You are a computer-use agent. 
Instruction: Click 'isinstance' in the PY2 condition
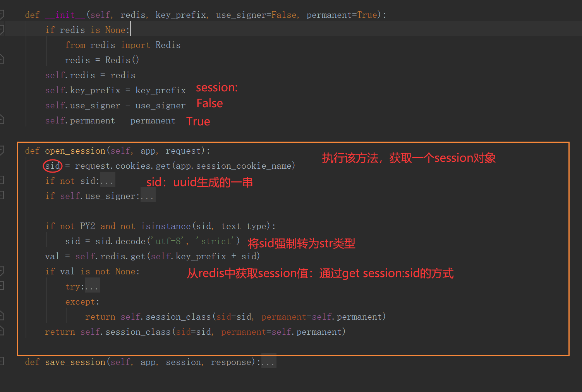[x=166, y=226]
